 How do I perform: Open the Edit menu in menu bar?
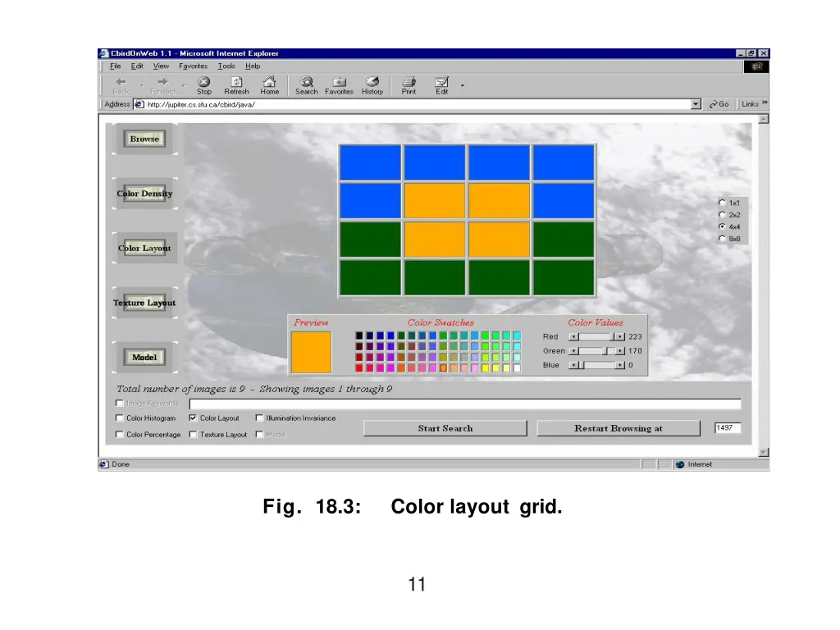tap(137, 66)
